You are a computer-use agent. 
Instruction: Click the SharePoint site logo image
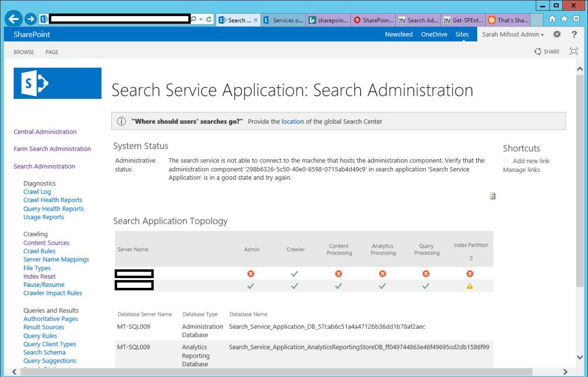[57, 83]
